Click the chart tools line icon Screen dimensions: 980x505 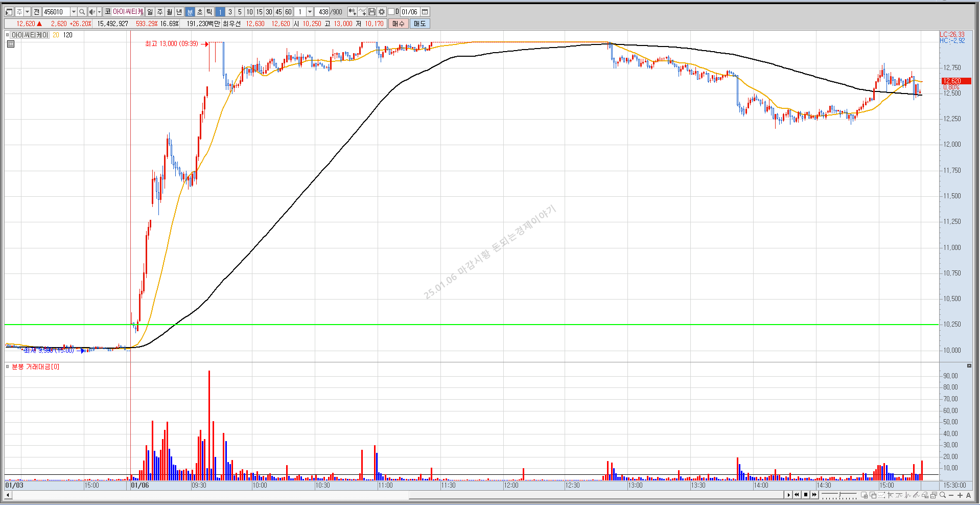coord(362,12)
